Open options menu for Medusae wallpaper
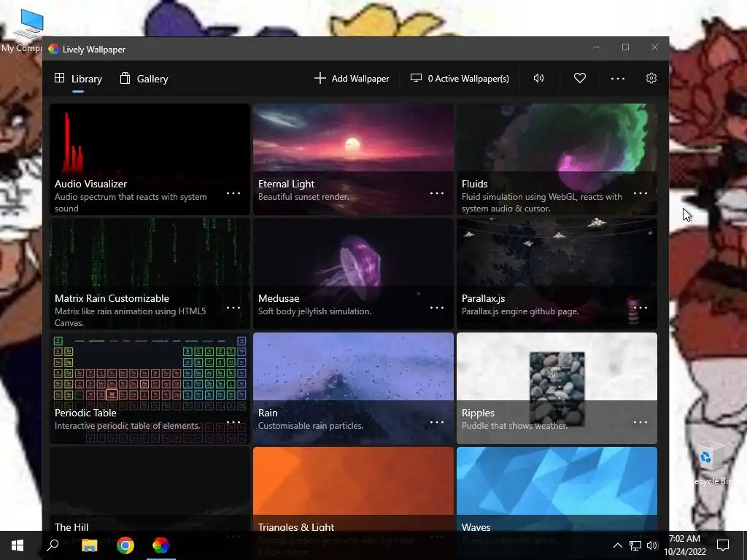747x560 pixels. (x=437, y=308)
